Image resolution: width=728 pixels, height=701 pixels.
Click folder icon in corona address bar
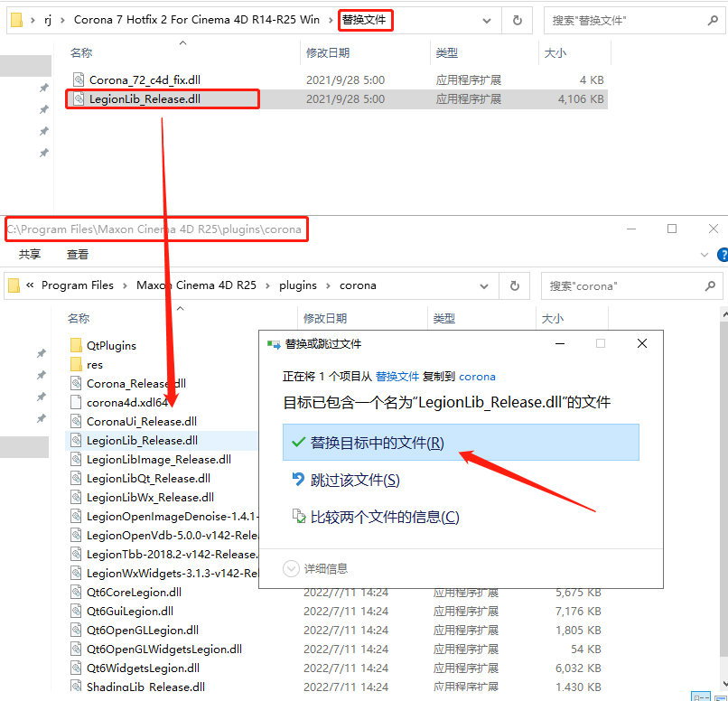(x=14, y=285)
